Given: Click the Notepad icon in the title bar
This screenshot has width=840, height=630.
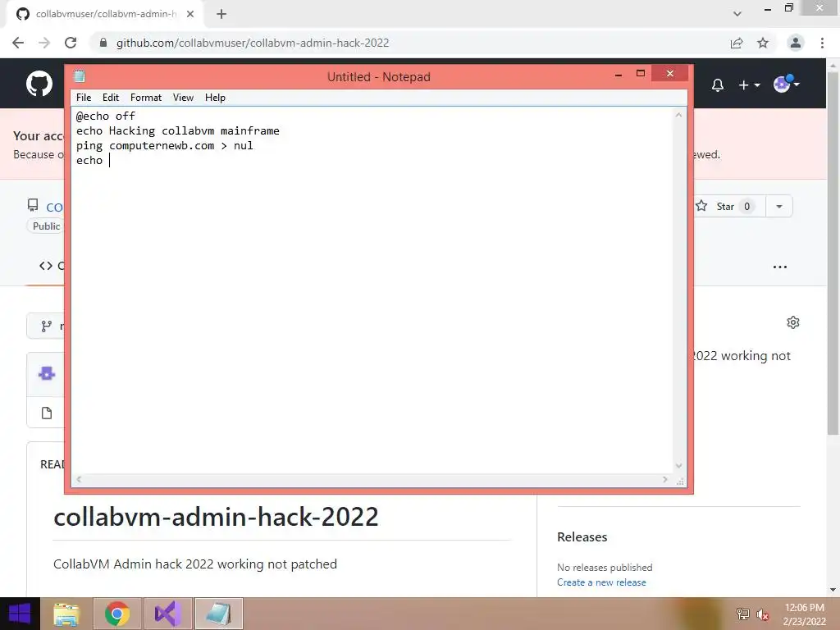Looking at the screenshot, I should 80,76.
